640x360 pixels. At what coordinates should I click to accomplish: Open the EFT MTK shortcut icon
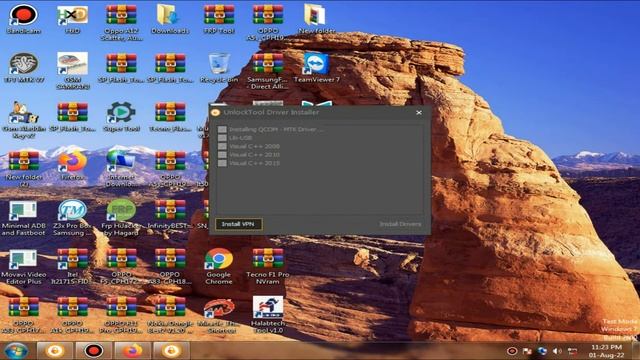point(24,68)
